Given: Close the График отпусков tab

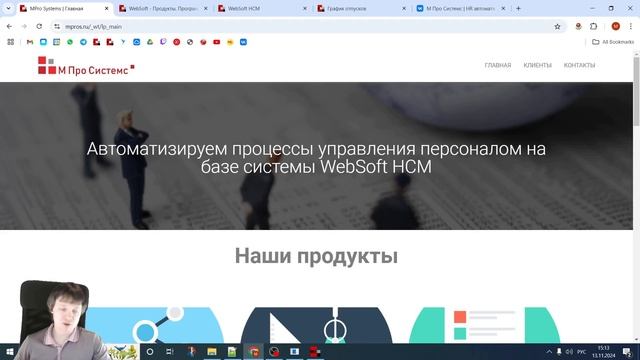Looking at the screenshot, I should click(404, 8).
